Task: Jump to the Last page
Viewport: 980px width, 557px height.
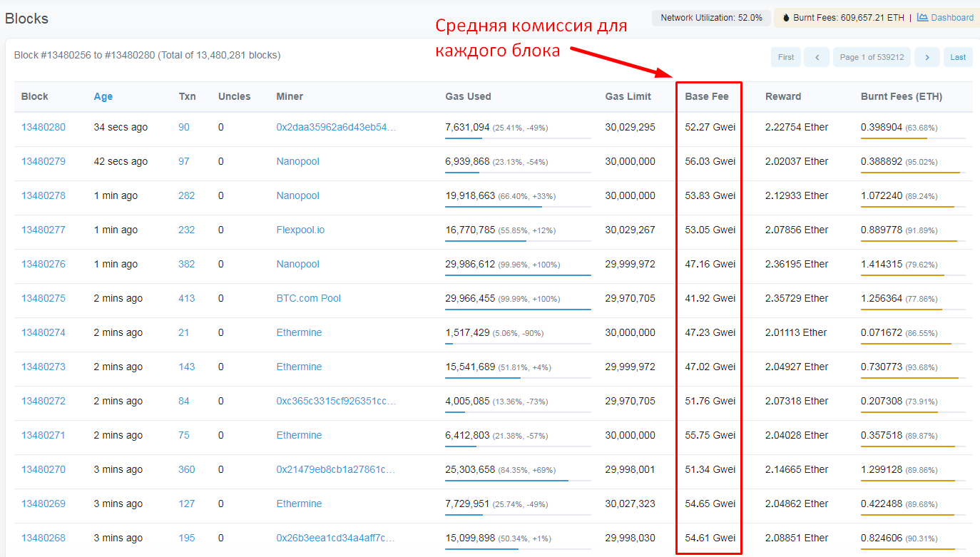Action: tap(958, 57)
